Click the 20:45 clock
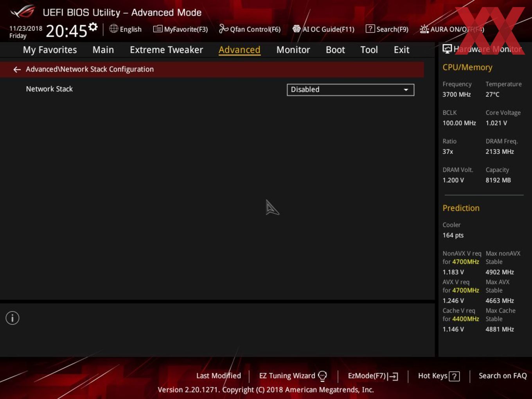The height and width of the screenshot is (399, 532). click(66, 31)
